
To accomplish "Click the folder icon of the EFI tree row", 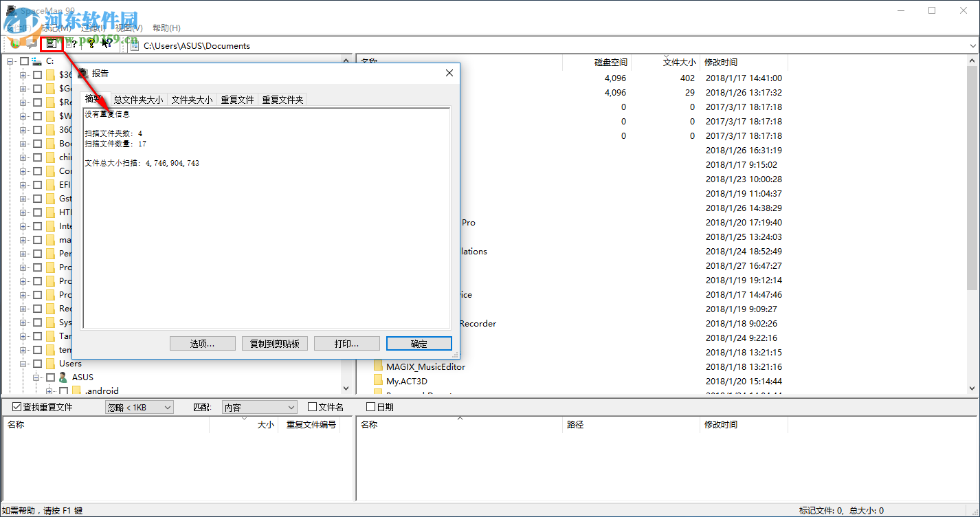I will tap(50, 185).
